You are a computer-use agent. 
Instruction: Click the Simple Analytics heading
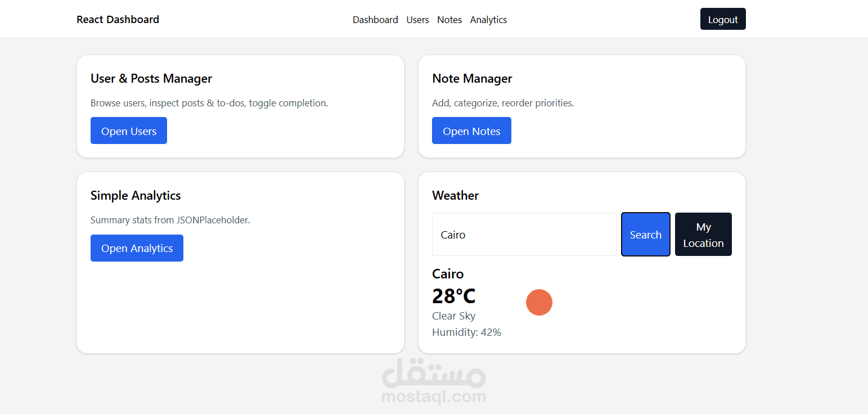136,196
